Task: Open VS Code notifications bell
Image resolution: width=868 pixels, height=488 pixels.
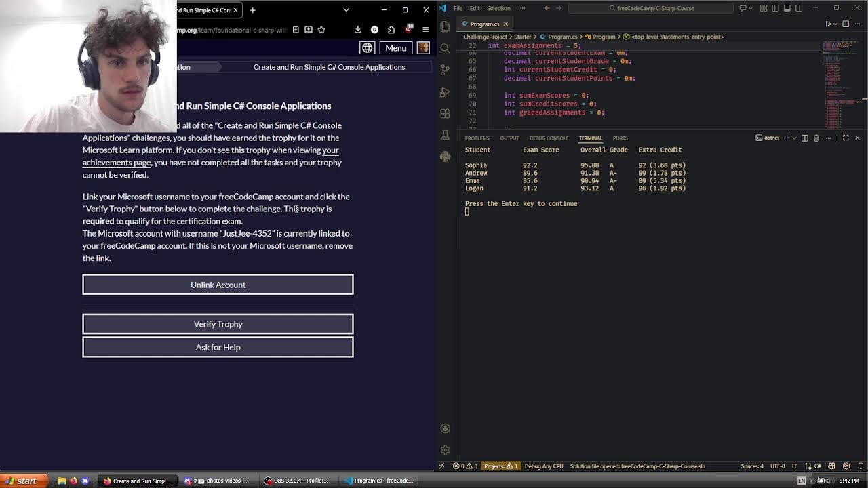Action: pyautogui.click(x=861, y=466)
